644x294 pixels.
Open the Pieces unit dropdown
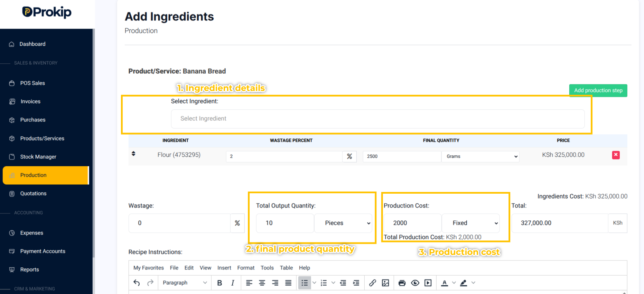click(344, 223)
